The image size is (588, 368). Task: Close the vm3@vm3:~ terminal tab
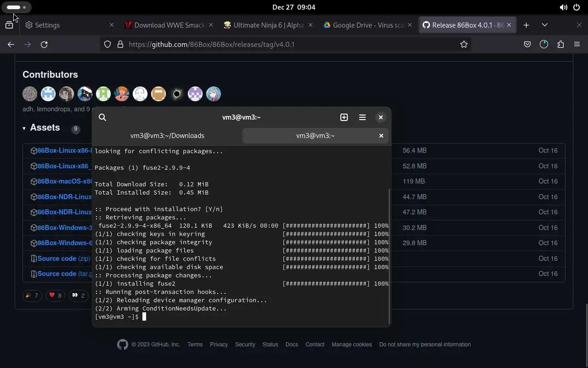click(x=381, y=136)
